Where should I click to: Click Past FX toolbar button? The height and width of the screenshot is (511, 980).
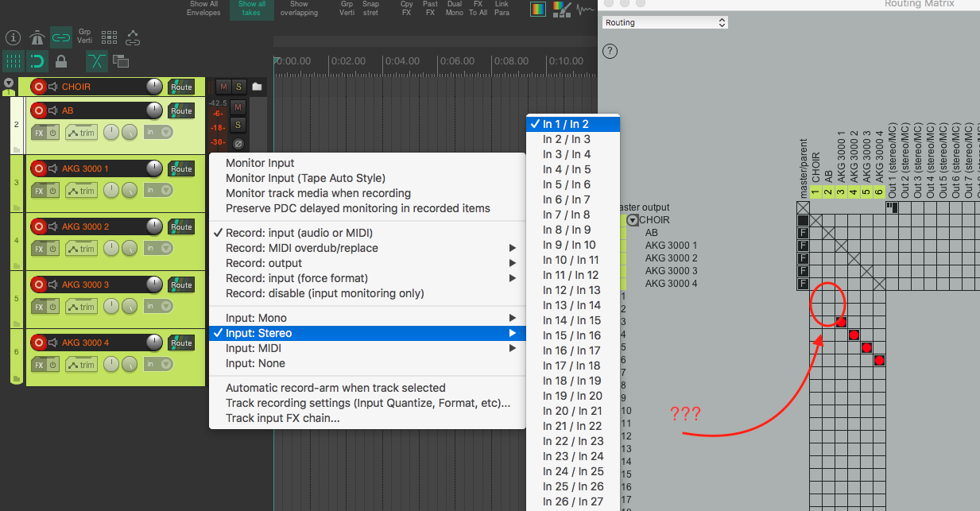(430, 9)
